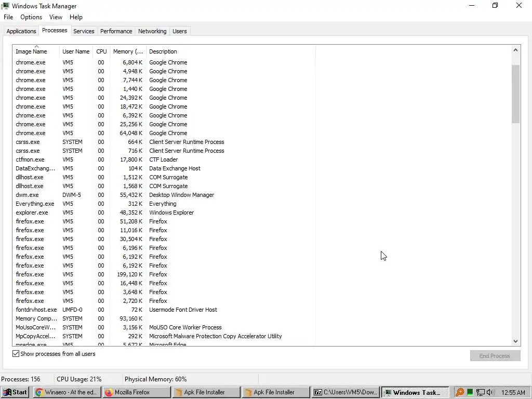Click the DWM-5 user name cell
Screen dimensions: 532x399
coord(72,195)
